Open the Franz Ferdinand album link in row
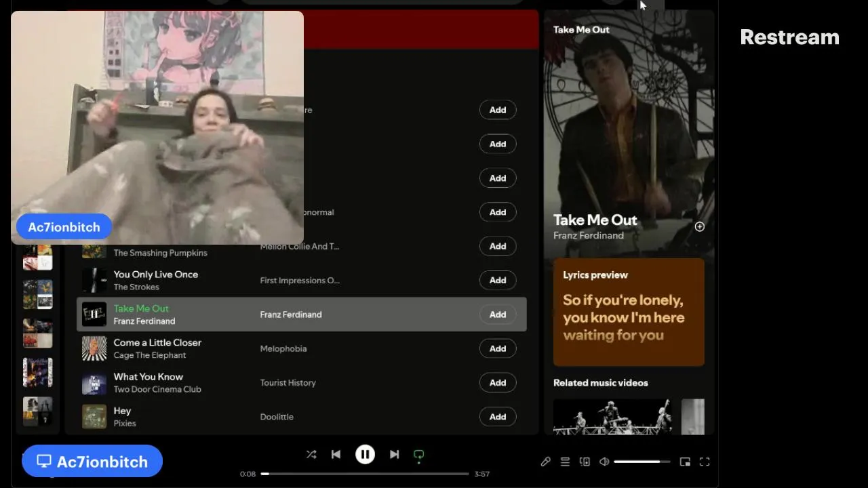The image size is (868, 488). 291,314
